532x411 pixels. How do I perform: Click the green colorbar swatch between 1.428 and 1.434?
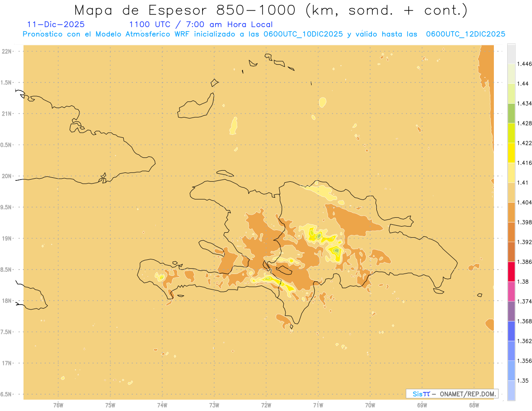pos(511,114)
